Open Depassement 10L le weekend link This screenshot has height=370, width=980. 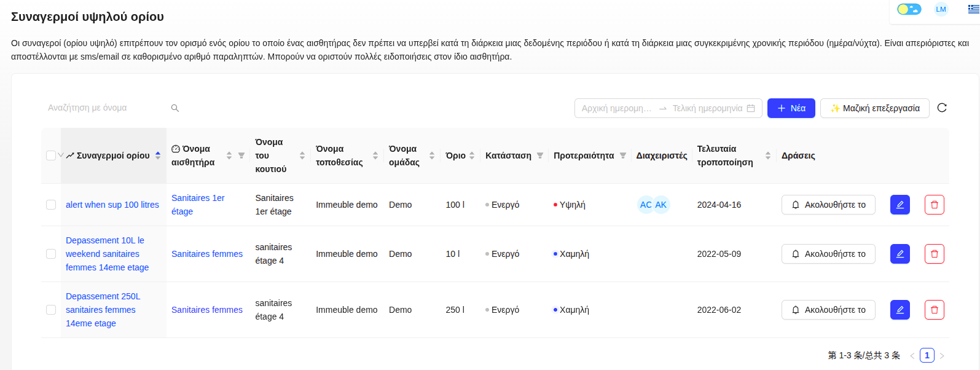pos(108,254)
